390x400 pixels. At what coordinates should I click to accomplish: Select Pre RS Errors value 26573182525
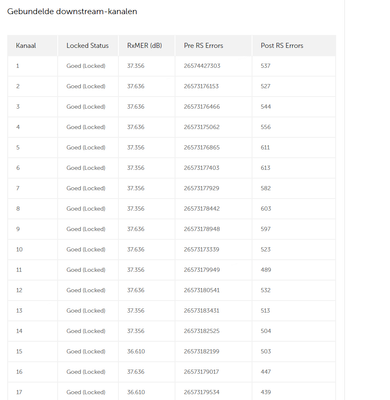tap(202, 331)
